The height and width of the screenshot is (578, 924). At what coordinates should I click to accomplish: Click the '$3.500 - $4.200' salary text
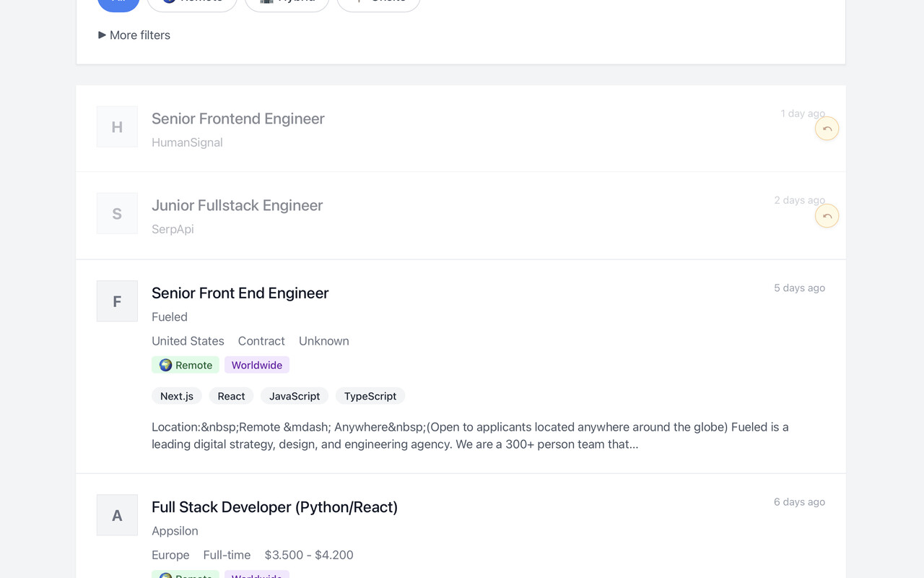tap(309, 555)
